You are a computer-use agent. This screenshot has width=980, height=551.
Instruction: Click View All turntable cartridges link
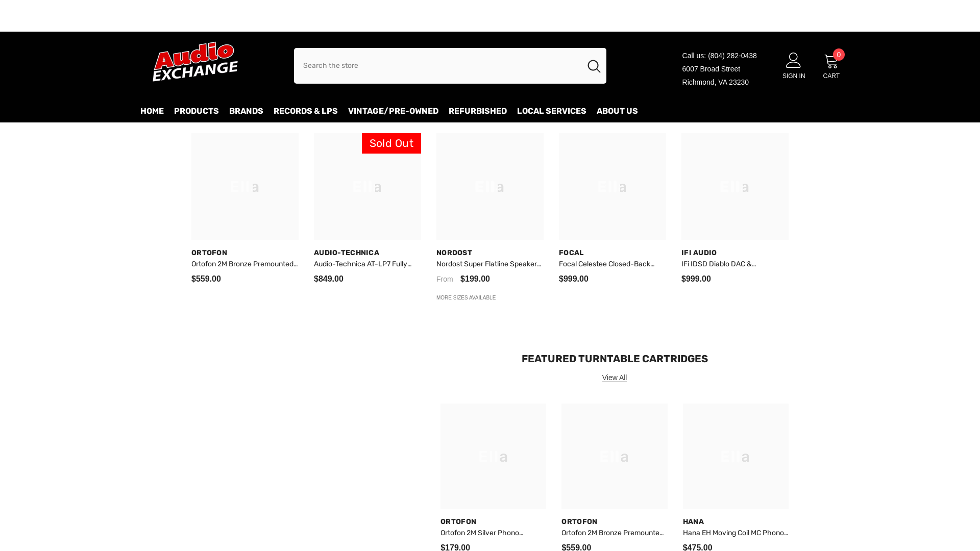tap(614, 378)
